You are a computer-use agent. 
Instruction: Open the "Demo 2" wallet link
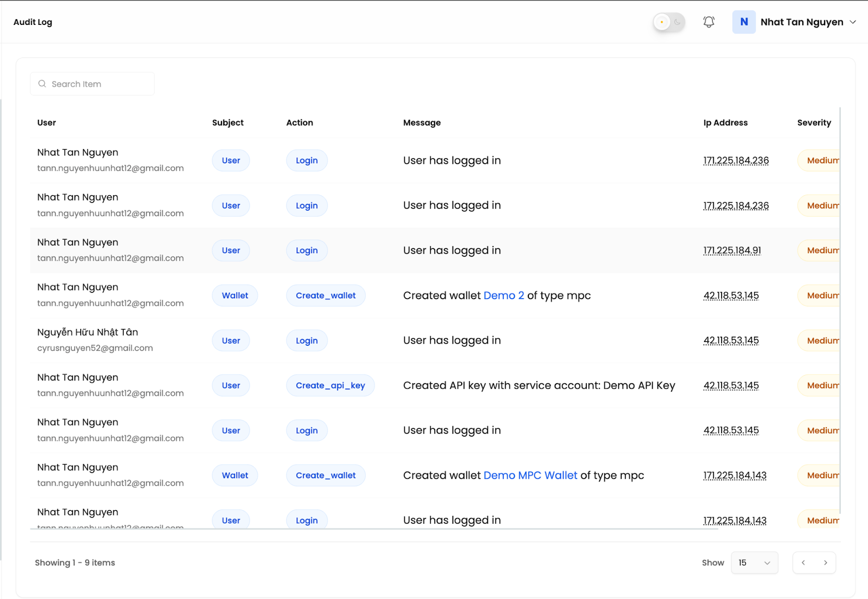tap(503, 295)
